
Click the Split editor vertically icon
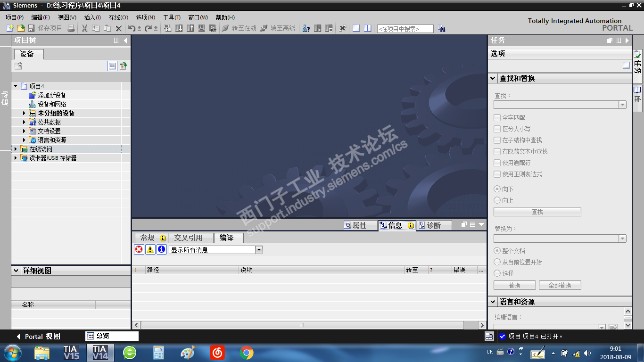point(367,28)
